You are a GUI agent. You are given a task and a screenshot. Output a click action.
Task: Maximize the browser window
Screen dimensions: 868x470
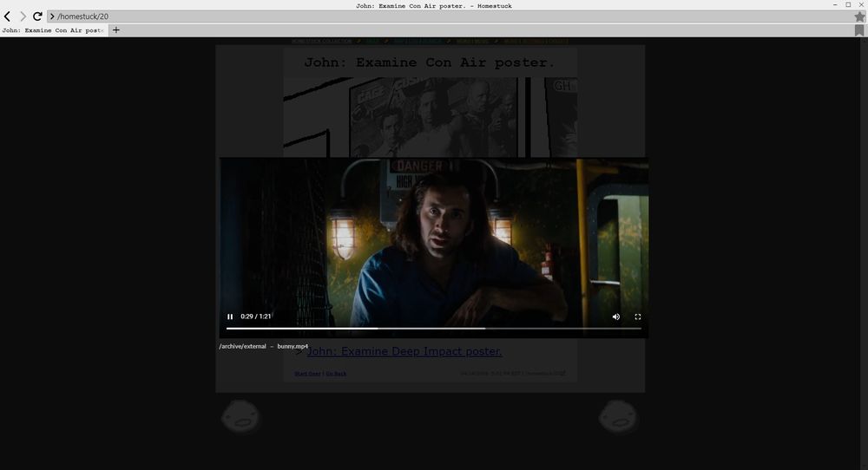[848, 5]
